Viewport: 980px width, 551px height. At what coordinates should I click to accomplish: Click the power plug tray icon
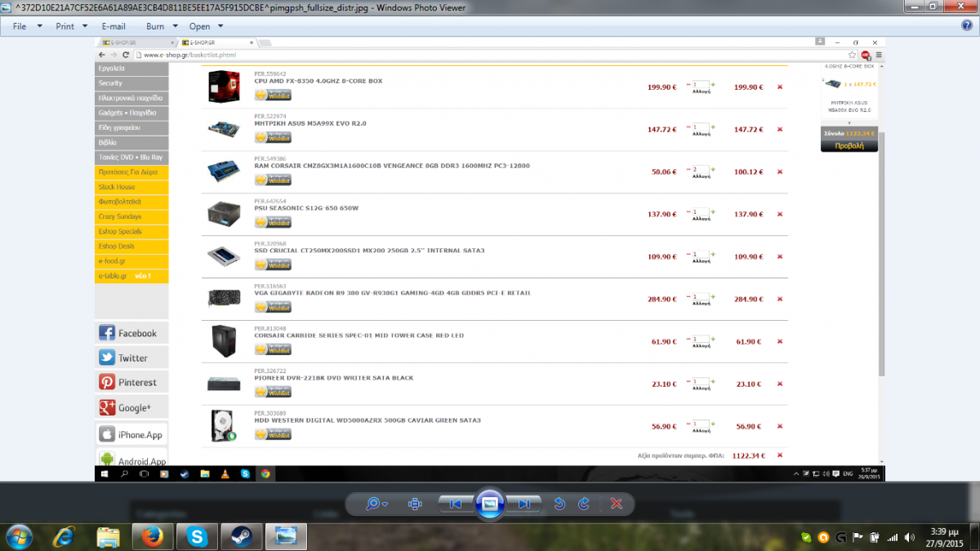coord(874,537)
